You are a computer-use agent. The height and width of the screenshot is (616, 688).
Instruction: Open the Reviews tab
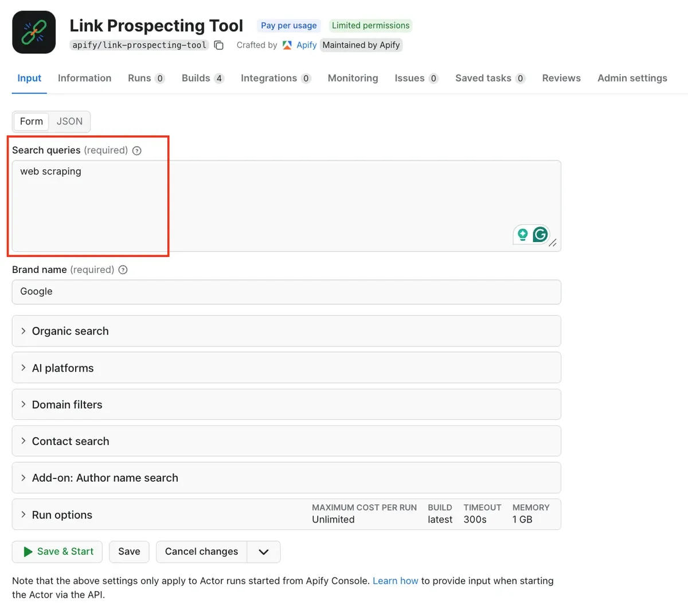561,79
